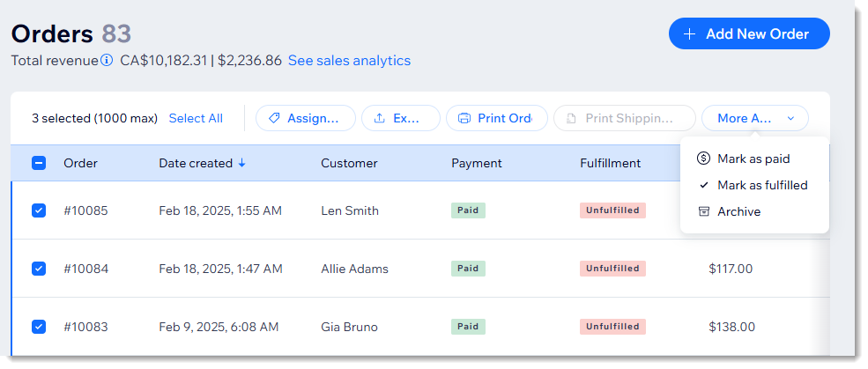
Task: Click the Orders 83 heading
Action: [71, 34]
